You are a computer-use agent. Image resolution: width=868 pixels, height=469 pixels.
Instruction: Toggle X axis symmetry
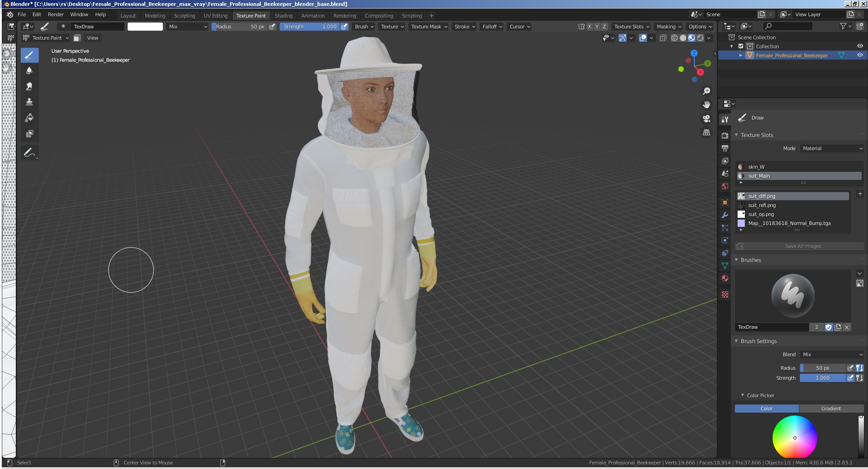(x=589, y=27)
